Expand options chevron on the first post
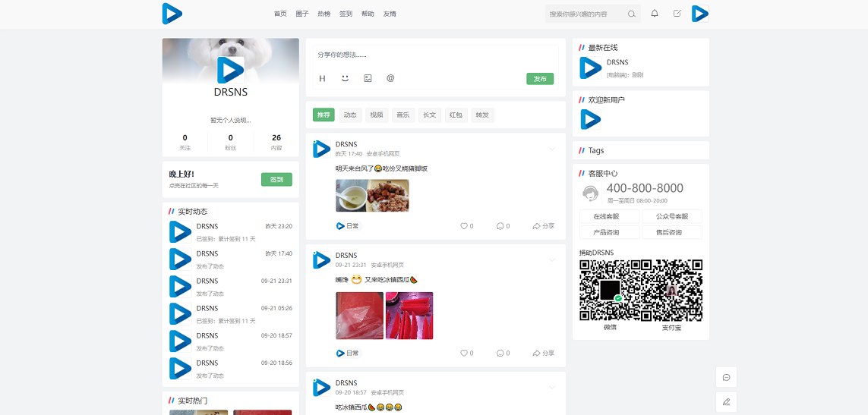 (552, 149)
